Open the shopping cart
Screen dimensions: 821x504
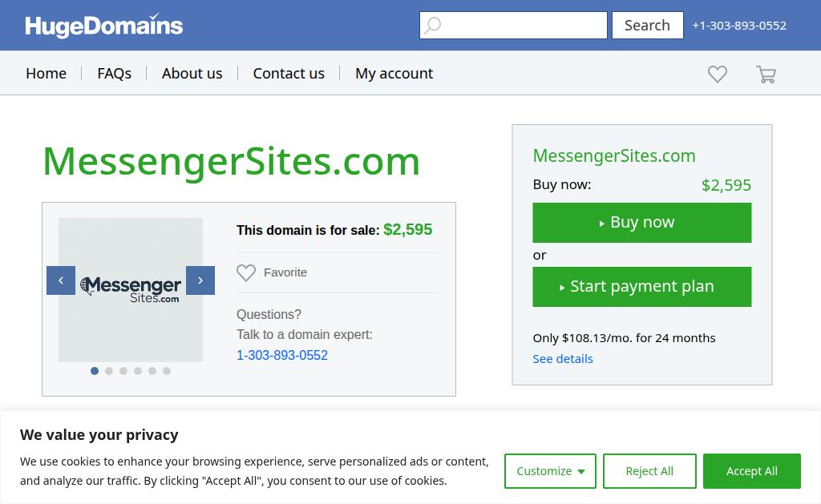tap(766, 75)
